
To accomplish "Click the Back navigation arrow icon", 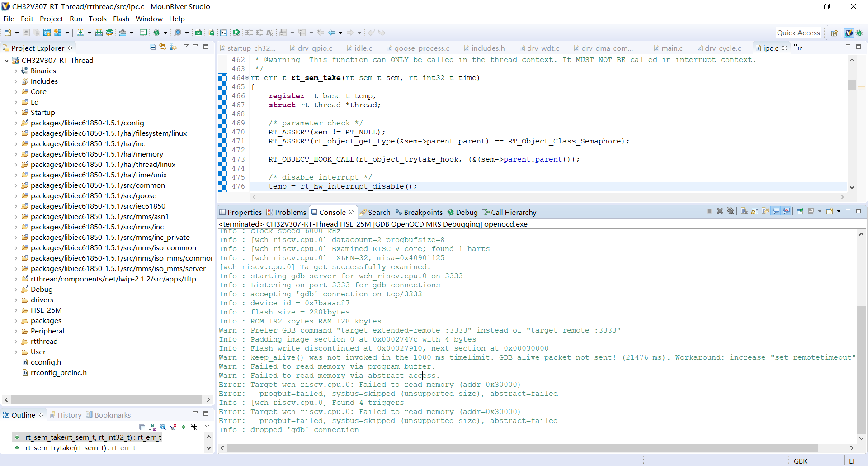I will pos(331,33).
